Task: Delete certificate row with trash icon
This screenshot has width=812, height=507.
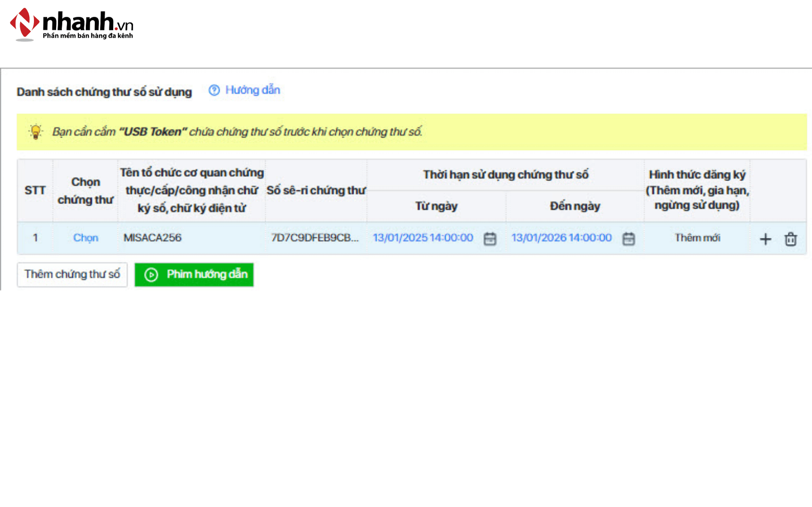Action: coord(791,239)
